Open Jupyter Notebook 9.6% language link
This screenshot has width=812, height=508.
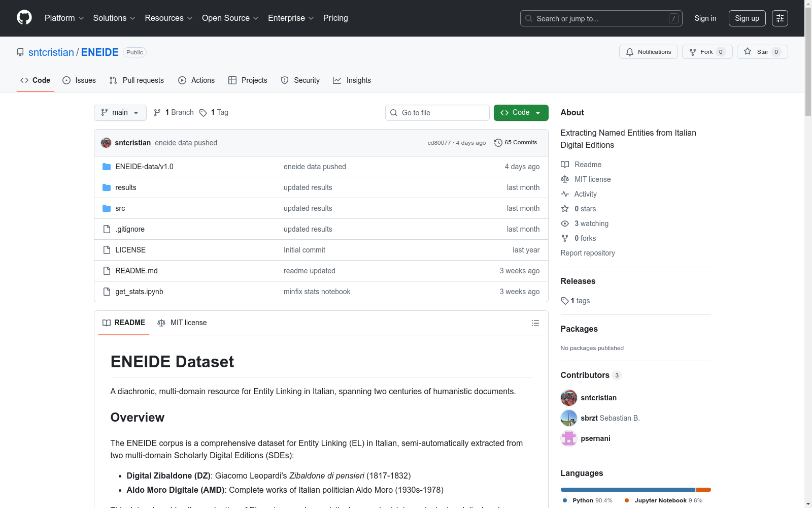[664, 500]
